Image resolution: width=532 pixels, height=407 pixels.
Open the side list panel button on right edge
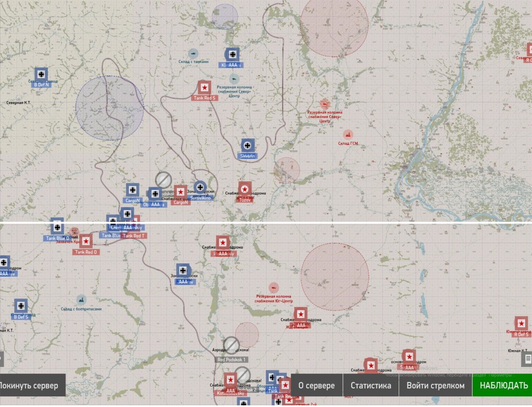(x=527, y=359)
